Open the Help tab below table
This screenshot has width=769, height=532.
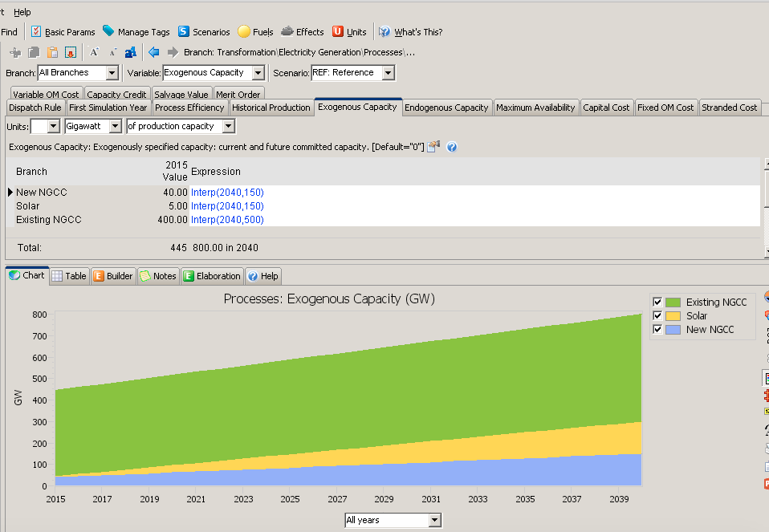click(x=262, y=276)
